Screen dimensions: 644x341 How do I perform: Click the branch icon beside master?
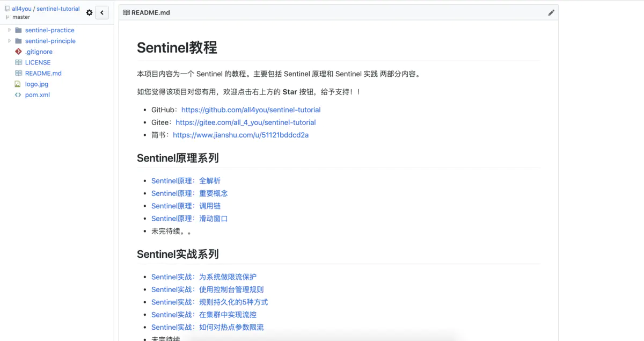(8, 17)
